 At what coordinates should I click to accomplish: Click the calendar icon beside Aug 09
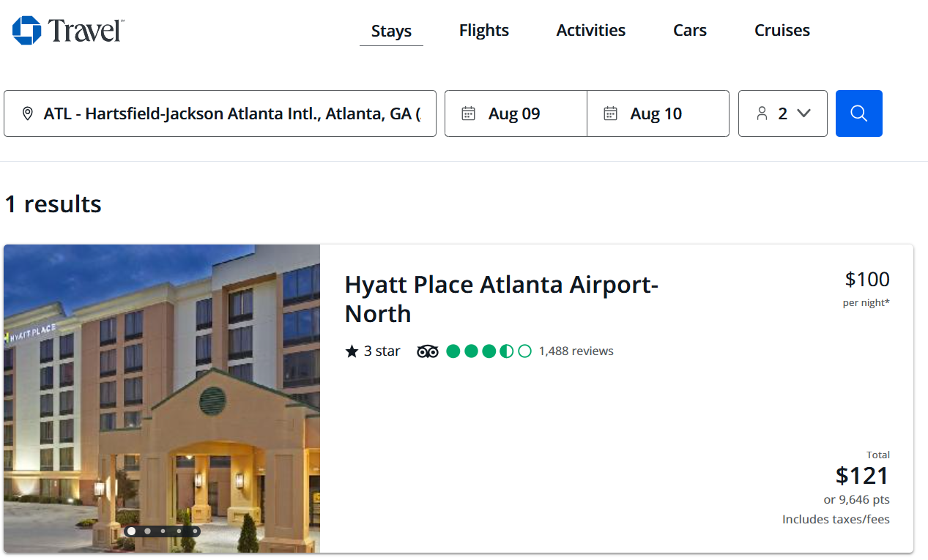pos(468,113)
